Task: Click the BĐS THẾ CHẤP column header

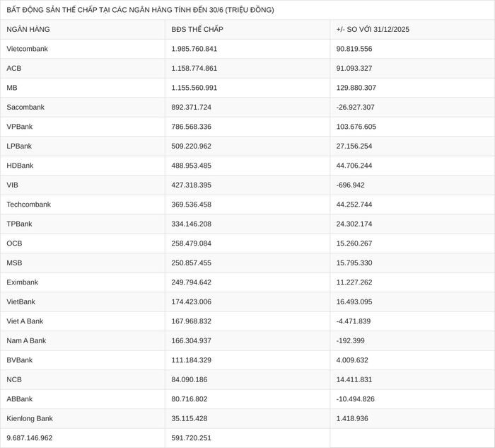Action: (248, 30)
